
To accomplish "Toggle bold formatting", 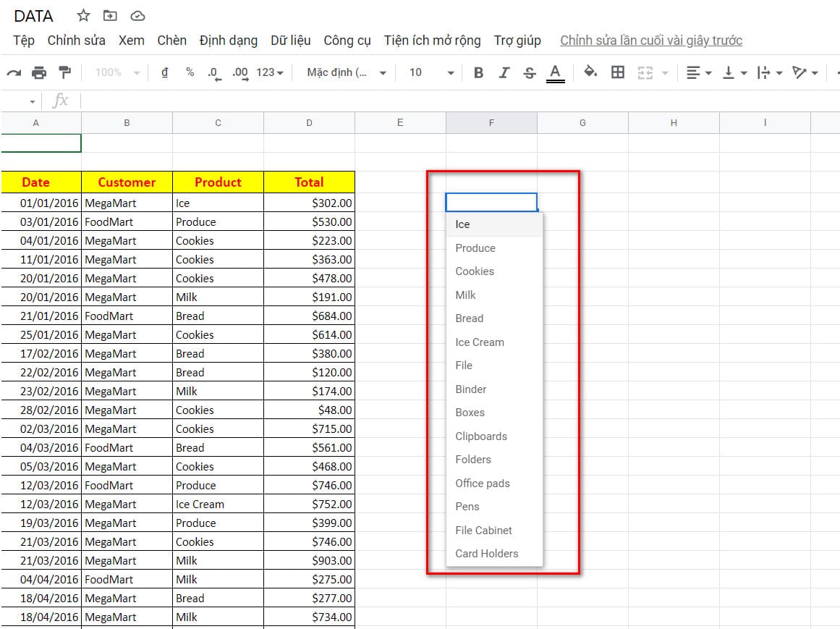I will pyautogui.click(x=478, y=72).
